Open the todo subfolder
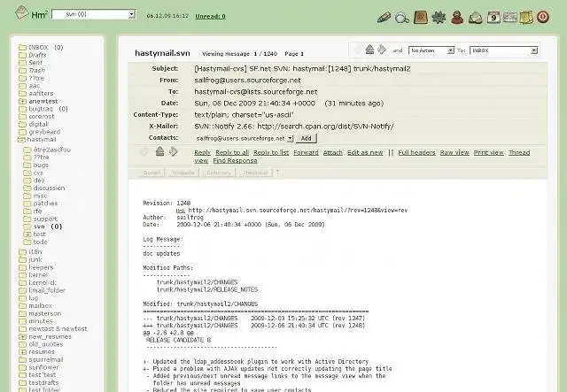This screenshot has width=567, height=392. 40,242
